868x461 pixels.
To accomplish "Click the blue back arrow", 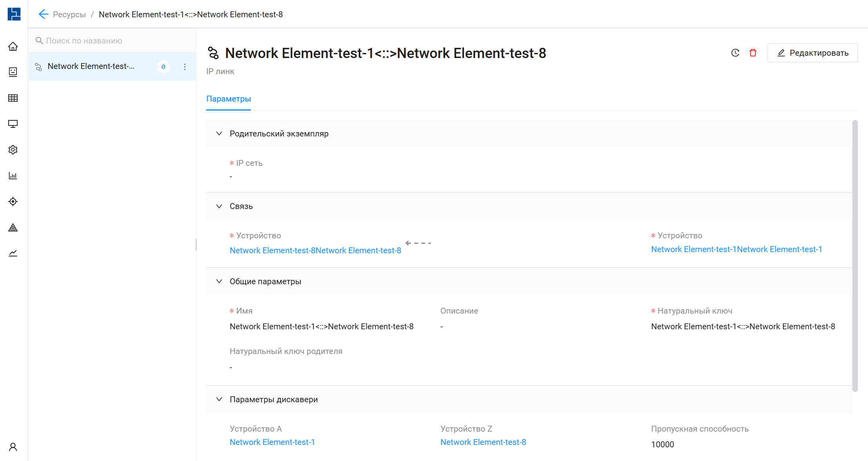I will tap(43, 15).
